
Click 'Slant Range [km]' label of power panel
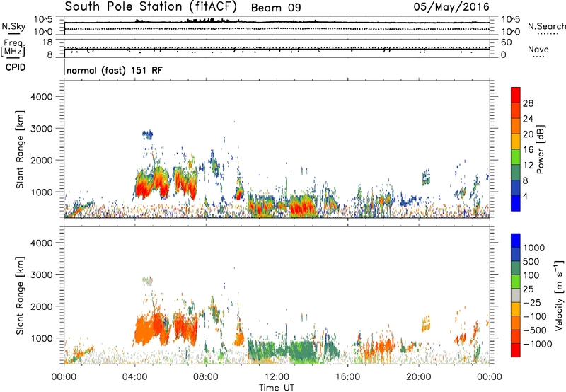(x=20, y=149)
